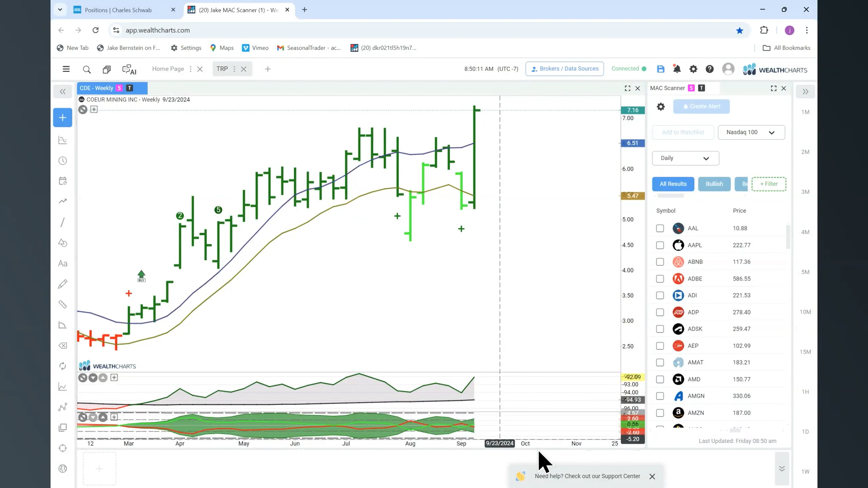Open MAC Scanner settings gear

(x=660, y=107)
